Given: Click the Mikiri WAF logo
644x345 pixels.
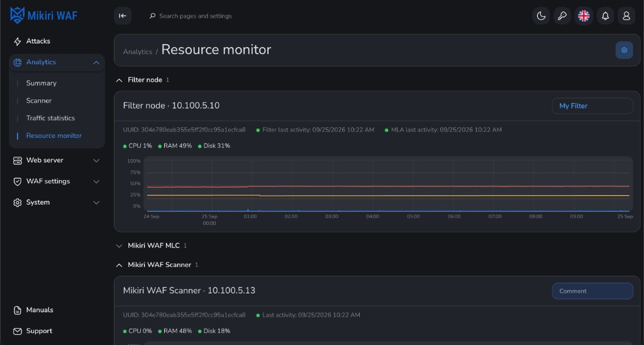Looking at the screenshot, I should [x=43, y=16].
